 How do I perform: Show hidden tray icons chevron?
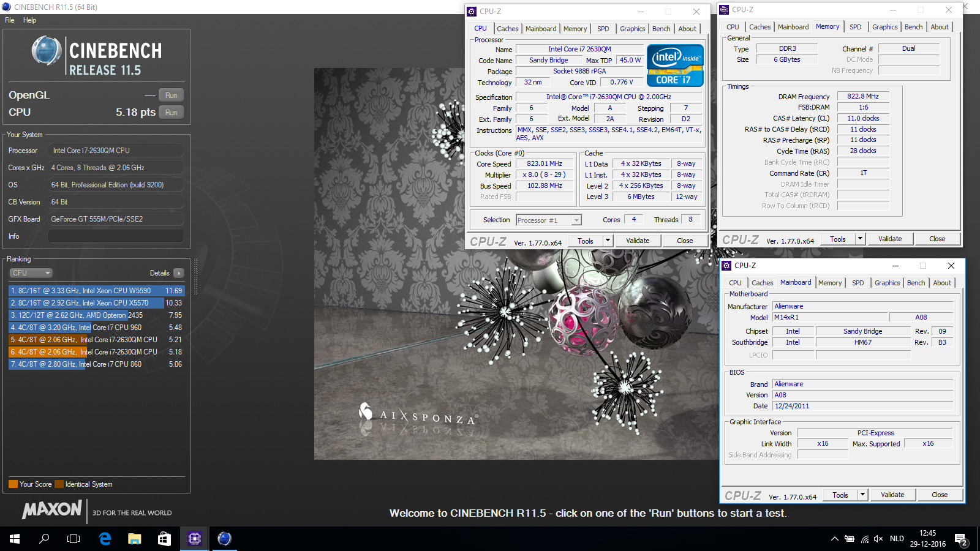click(834, 539)
